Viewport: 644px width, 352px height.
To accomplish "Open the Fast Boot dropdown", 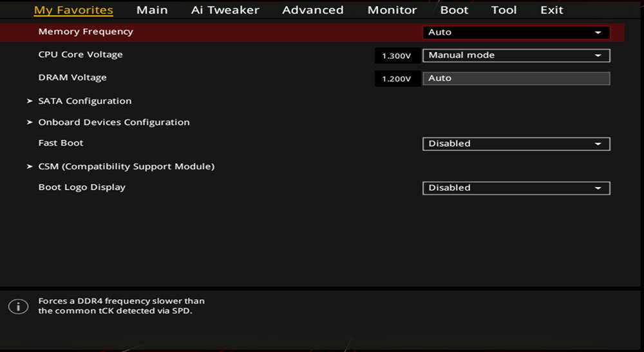I will click(516, 144).
